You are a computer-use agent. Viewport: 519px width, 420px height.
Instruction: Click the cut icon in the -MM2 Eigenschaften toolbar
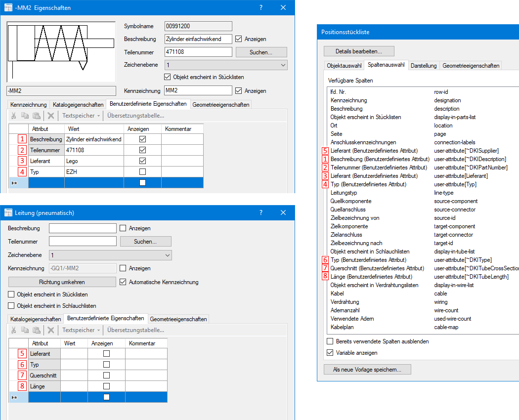coord(14,116)
